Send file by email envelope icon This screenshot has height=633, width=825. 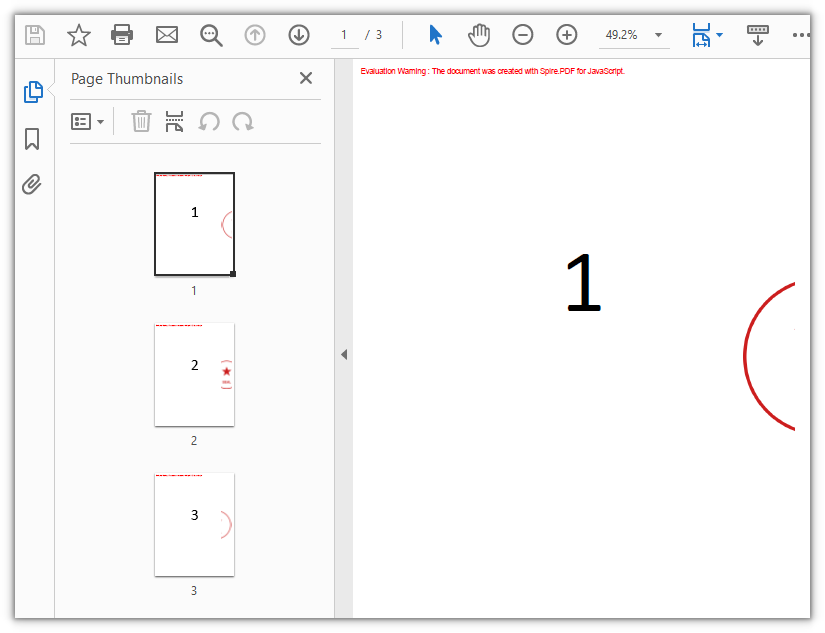click(x=167, y=35)
